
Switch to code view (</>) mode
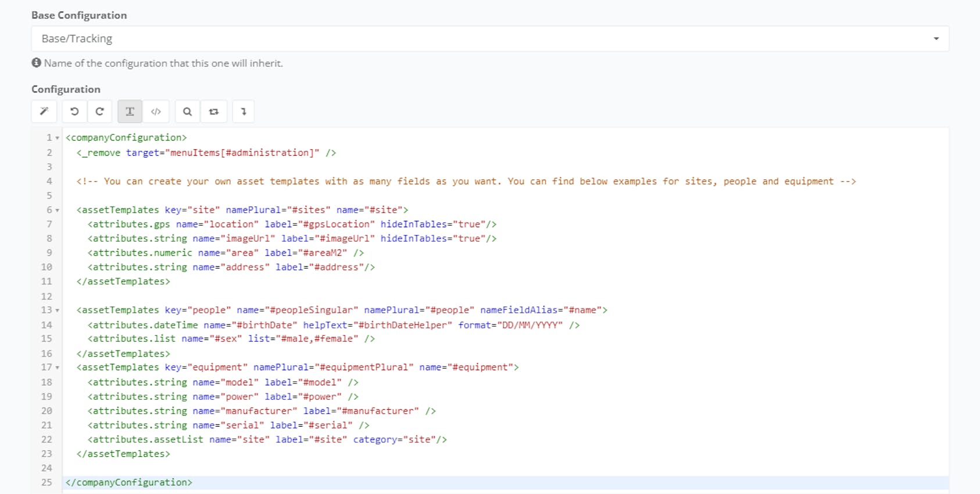(156, 112)
